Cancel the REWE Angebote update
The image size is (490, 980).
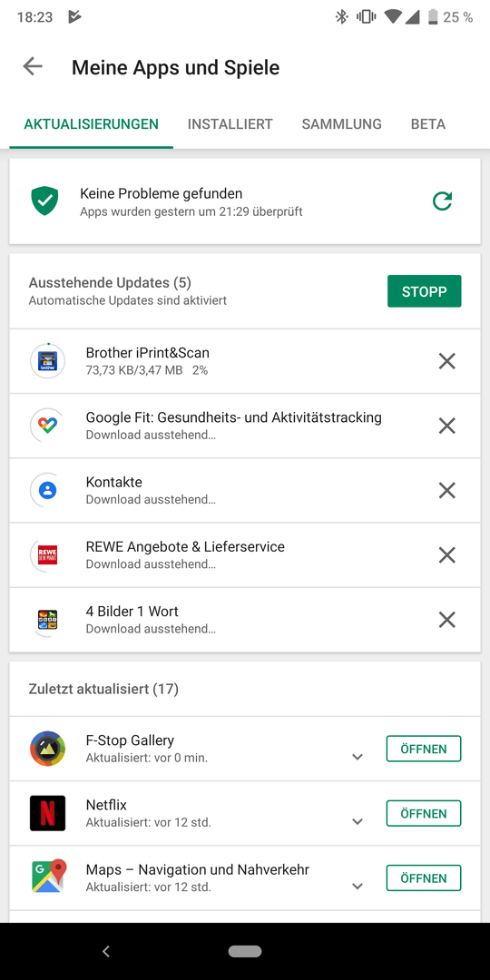[446, 555]
